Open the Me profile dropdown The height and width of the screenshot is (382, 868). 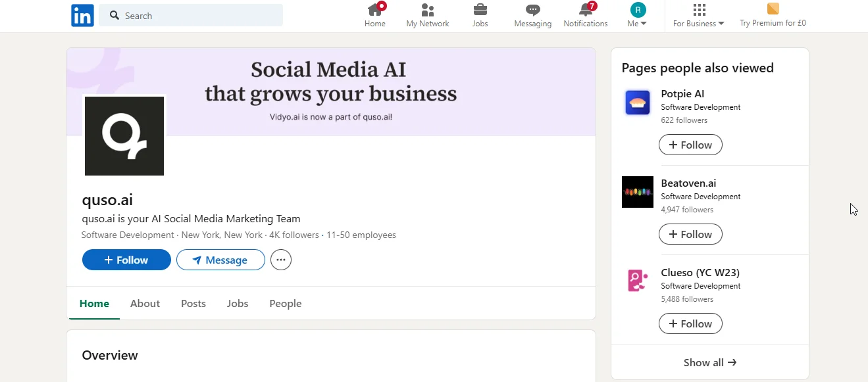[636, 14]
